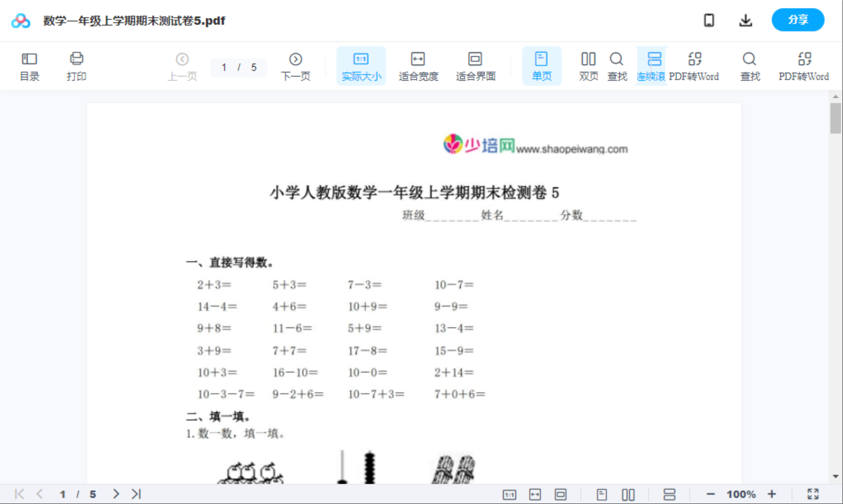Switch to 双页 two-page view
Viewport: 843px width, 504px height.
588,65
